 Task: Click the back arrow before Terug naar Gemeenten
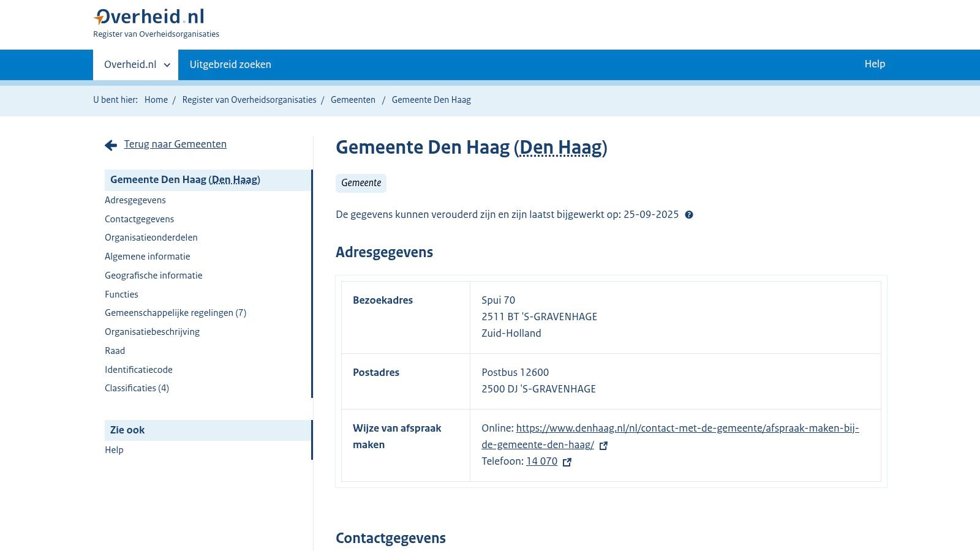point(110,144)
